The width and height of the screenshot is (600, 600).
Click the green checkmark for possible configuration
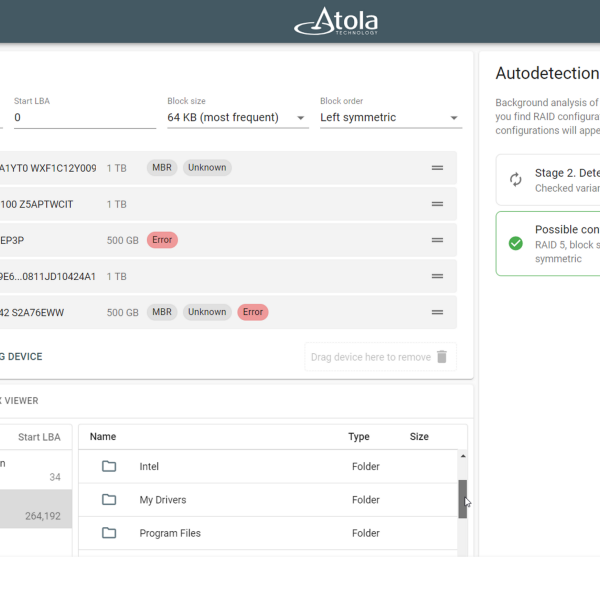(515, 243)
